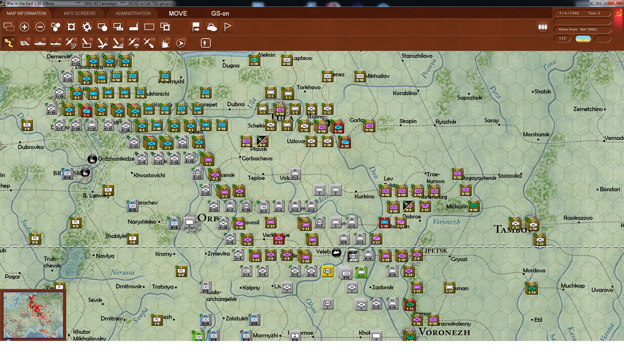This screenshot has height=364, width=624.
Task: Click the Dmitrovsk town label
Action: click(129, 286)
